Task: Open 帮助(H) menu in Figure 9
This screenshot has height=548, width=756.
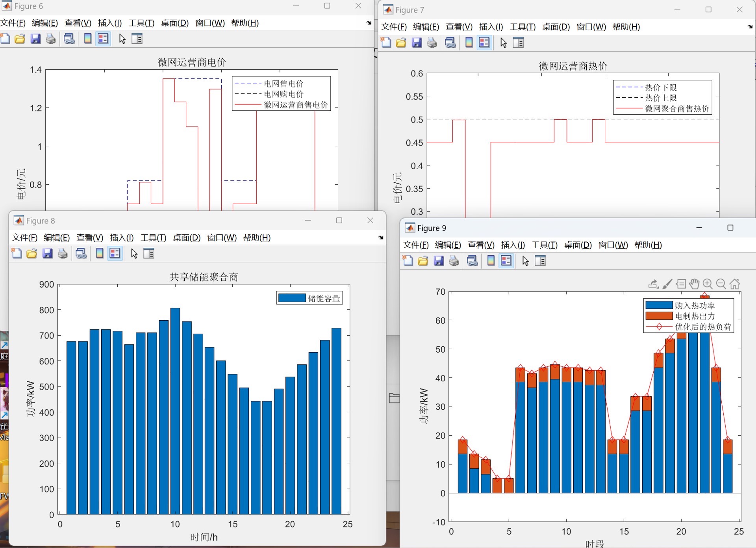Action: click(x=648, y=245)
